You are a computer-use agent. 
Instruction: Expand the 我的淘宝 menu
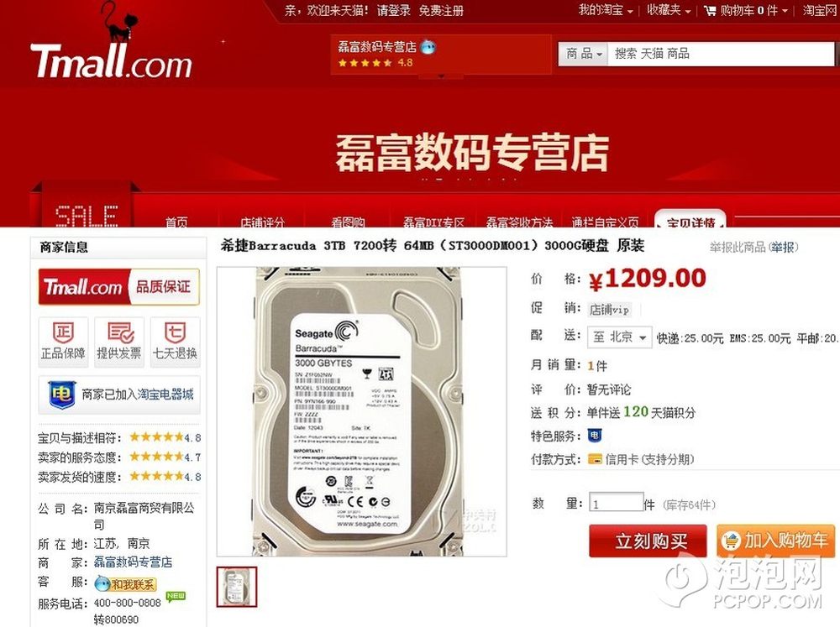pyautogui.click(x=606, y=10)
